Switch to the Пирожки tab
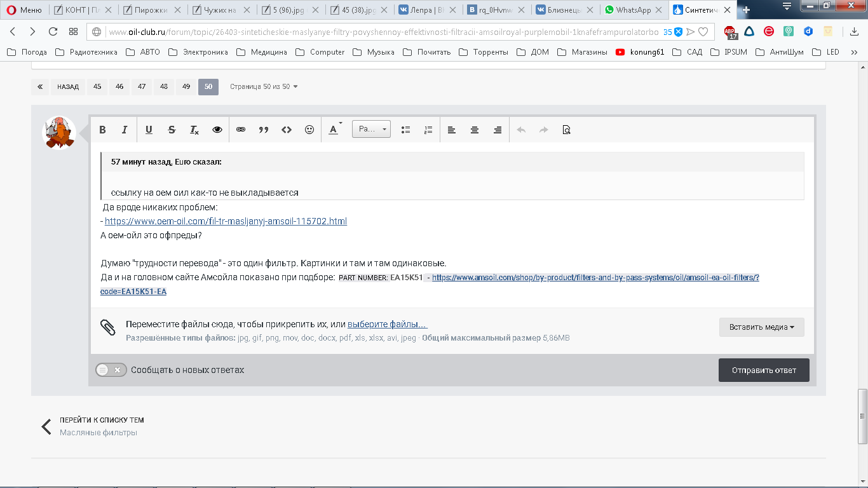Image resolution: width=868 pixels, height=488 pixels. (151, 10)
